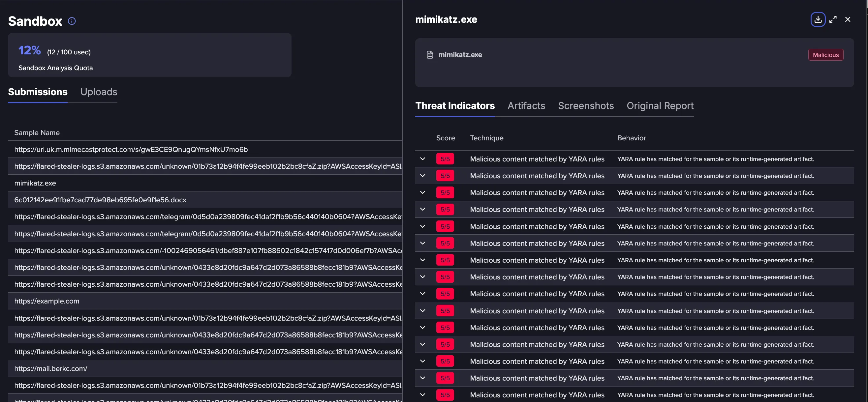This screenshot has width=868, height=402.
Task: Open the https://mail.berkc.com/ submission
Action: click(205, 369)
